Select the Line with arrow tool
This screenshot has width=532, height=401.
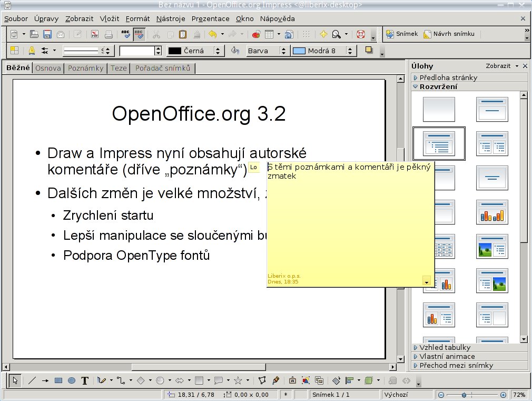point(45,380)
